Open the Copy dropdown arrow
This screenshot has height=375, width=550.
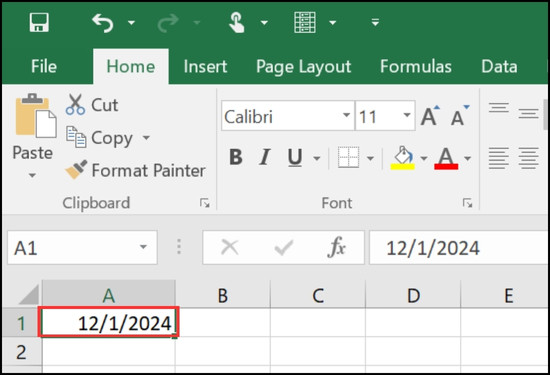point(146,138)
